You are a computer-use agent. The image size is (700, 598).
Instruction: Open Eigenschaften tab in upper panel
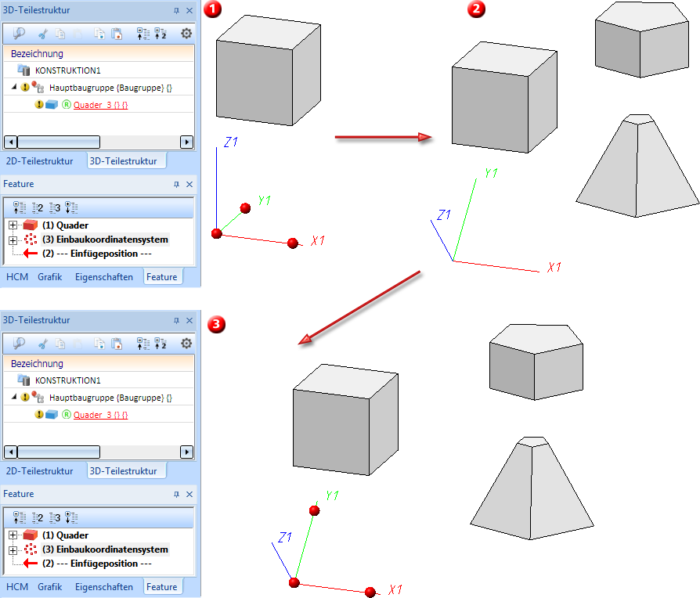pos(104,277)
